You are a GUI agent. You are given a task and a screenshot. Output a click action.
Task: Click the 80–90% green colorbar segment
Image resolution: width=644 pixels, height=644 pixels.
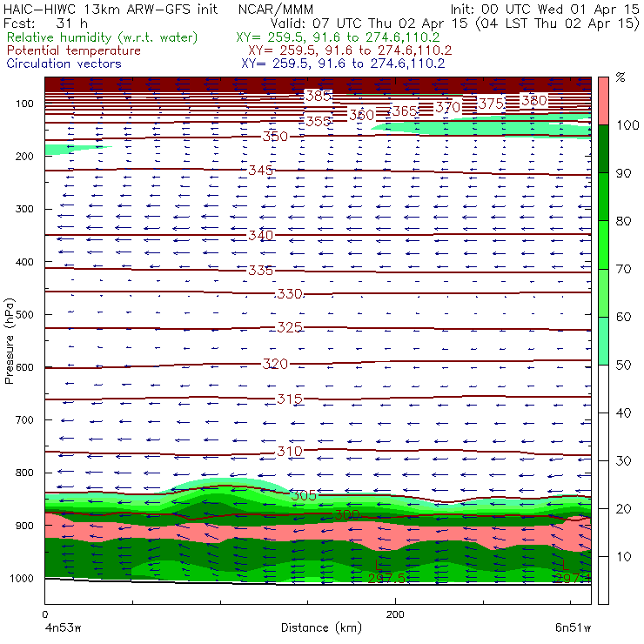603,197
